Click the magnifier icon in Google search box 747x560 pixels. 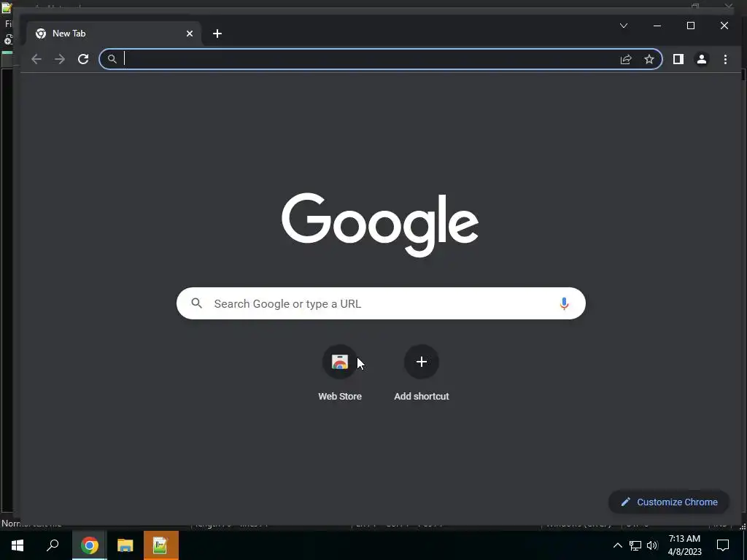pos(197,303)
